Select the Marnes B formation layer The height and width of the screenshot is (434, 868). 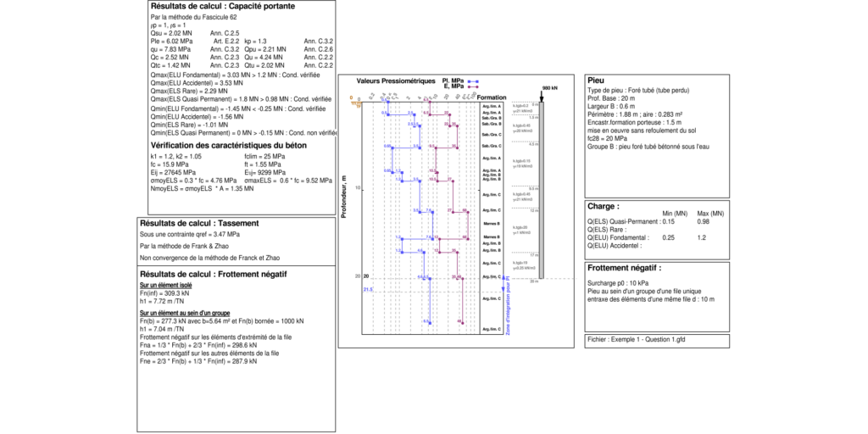point(492,224)
